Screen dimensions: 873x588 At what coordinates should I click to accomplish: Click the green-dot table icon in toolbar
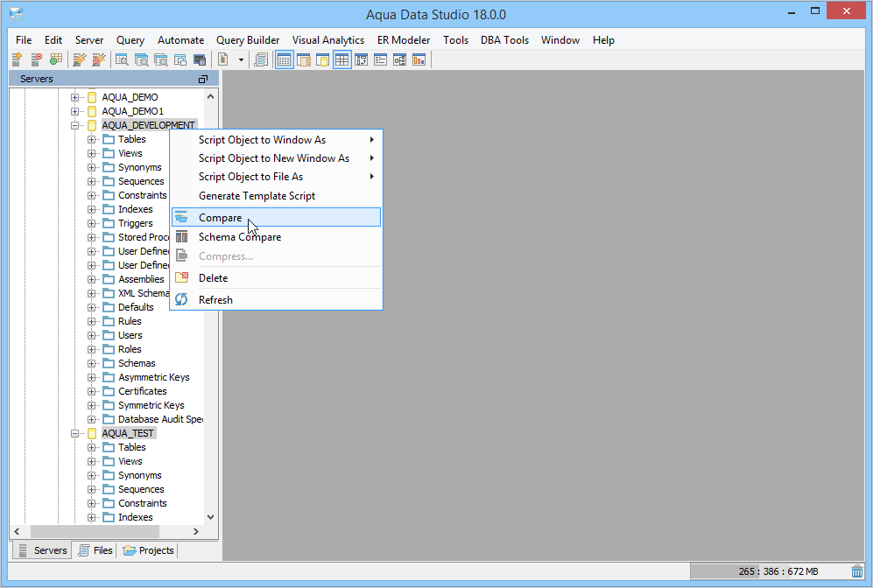click(x=56, y=59)
